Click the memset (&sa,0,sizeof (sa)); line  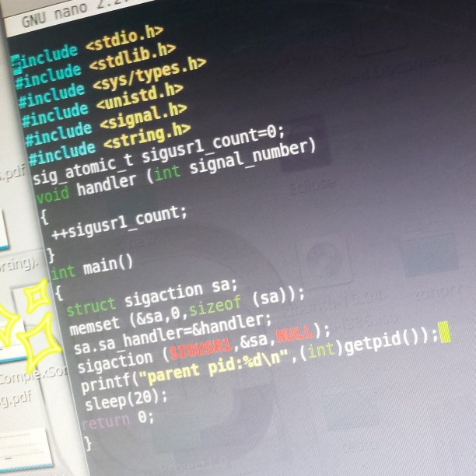[x=187, y=312]
